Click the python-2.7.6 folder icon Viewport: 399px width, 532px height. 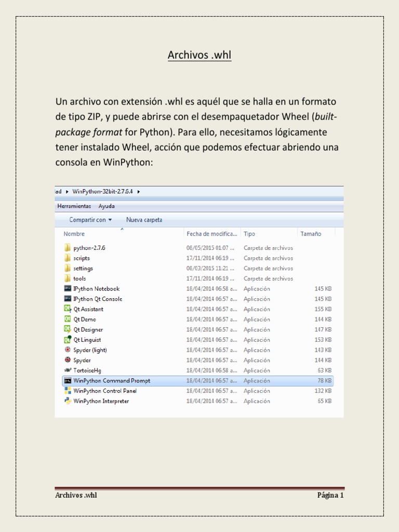[68, 248]
